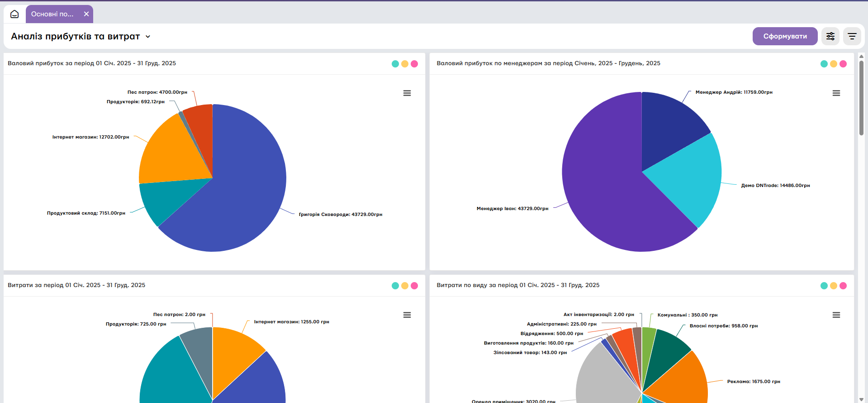Click teal dot on Витрати по виду panel

click(824, 286)
